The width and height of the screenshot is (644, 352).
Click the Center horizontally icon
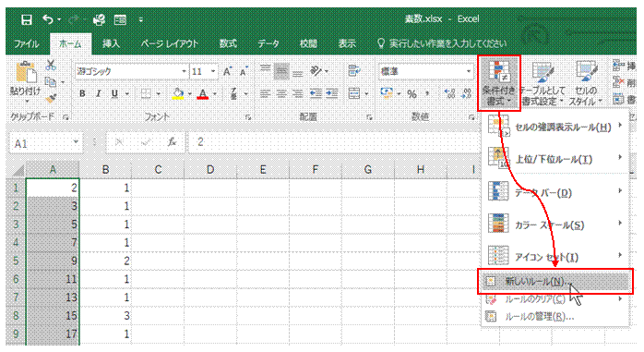(280, 94)
